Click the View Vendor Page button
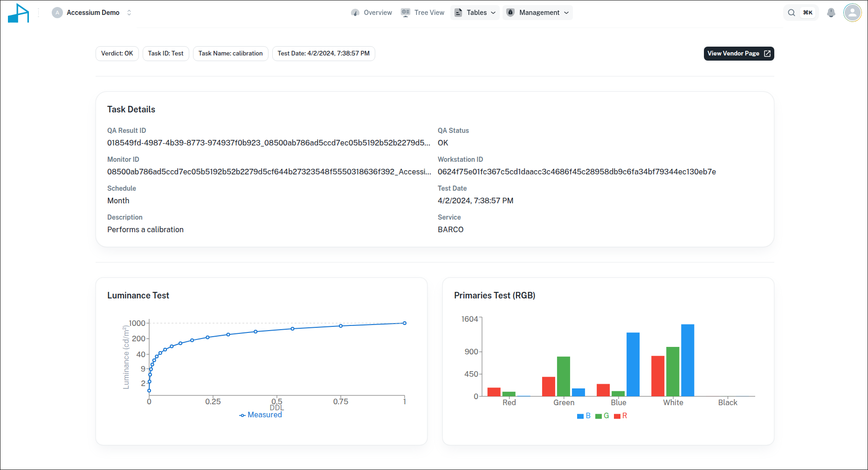This screenshot has height=470, width=868. pos(738,54)
